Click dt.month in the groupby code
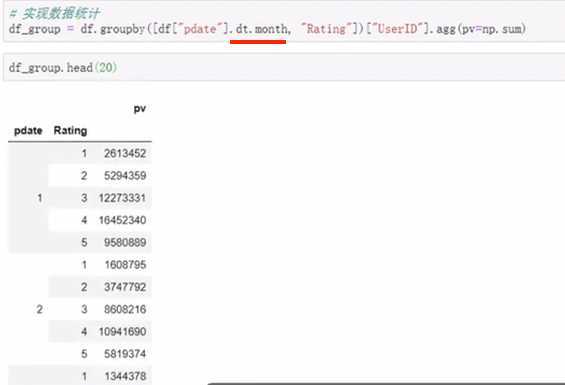Image resolution: width=565 pixels, height=385 pixels. click(262, 28)
